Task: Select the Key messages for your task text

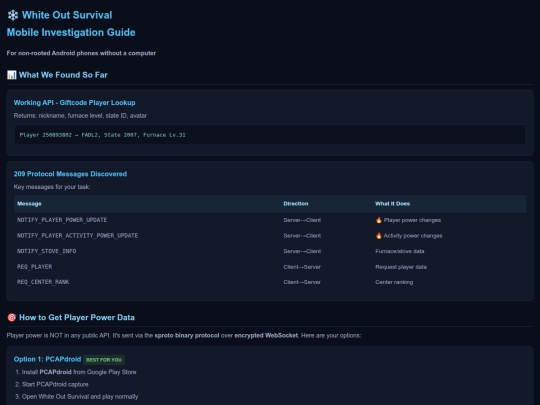Action: [52, 187]
